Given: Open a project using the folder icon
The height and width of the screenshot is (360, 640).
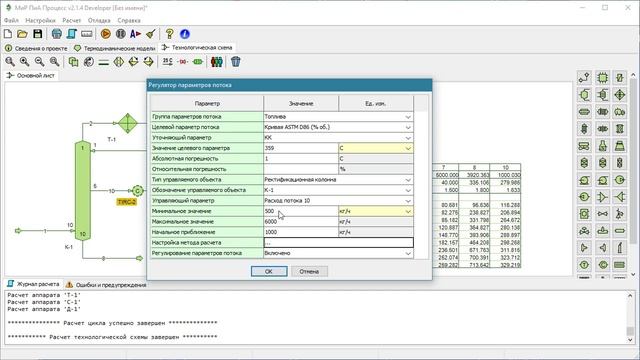Looking at the screenshot, I should click(22, 34).
